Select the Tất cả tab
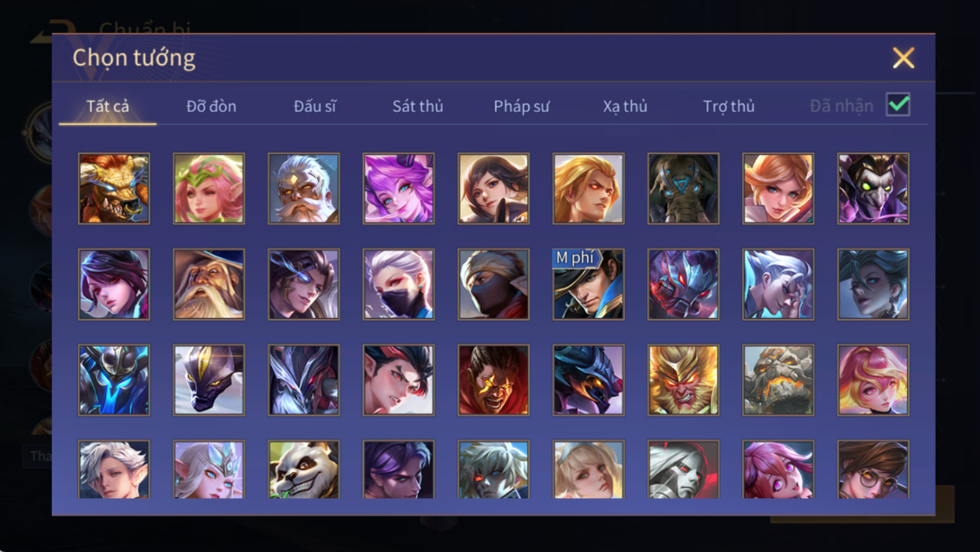Screen dimensions: 980x552 (108, 106)
